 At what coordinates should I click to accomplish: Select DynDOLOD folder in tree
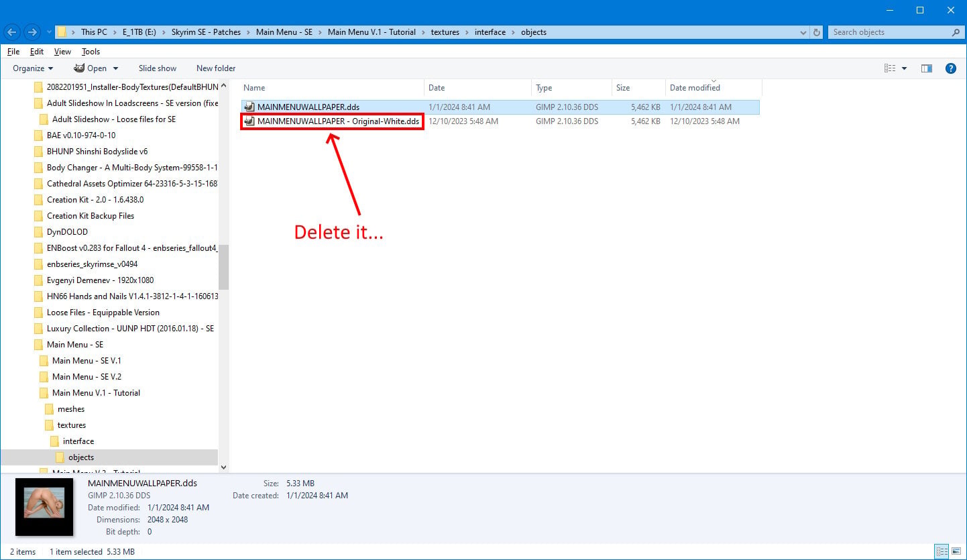pyautogui.click(x=68, y=232)
